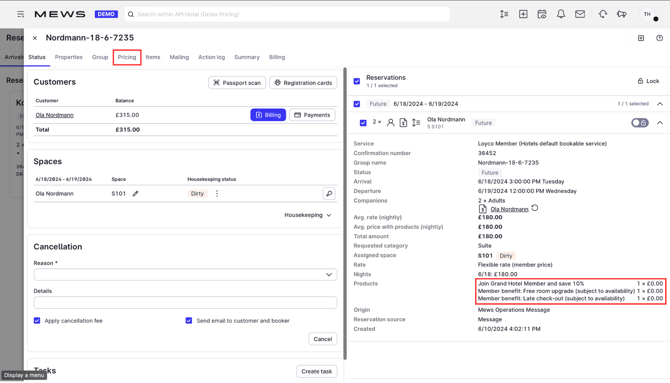
Task: Click the blue Billing button
Action: (268, 115)
